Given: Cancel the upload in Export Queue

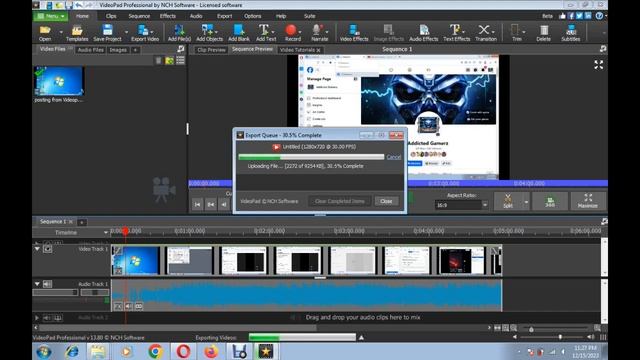Looking at the screenshot, I should pos(393,157).
